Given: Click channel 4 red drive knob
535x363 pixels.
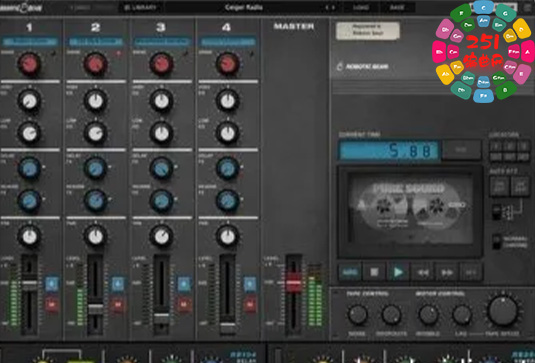Looking at the screenshot, I should click(228, 64).
